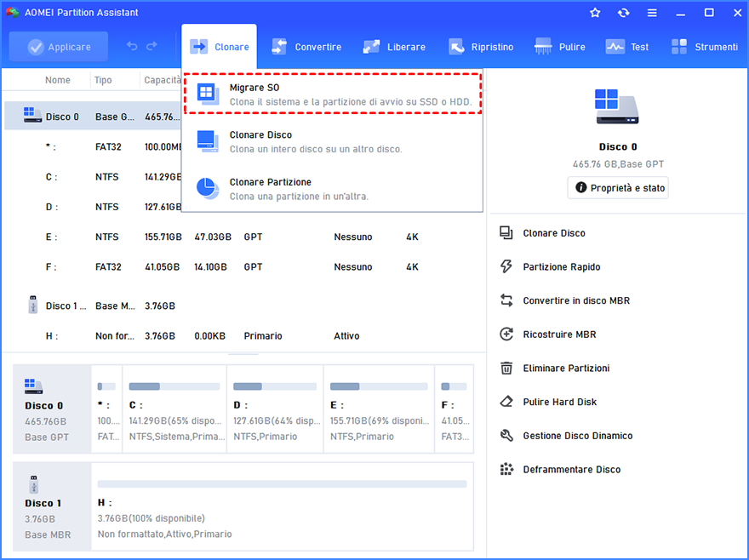Click the Eliminare Partizioni trash icon

pos(506,368)
